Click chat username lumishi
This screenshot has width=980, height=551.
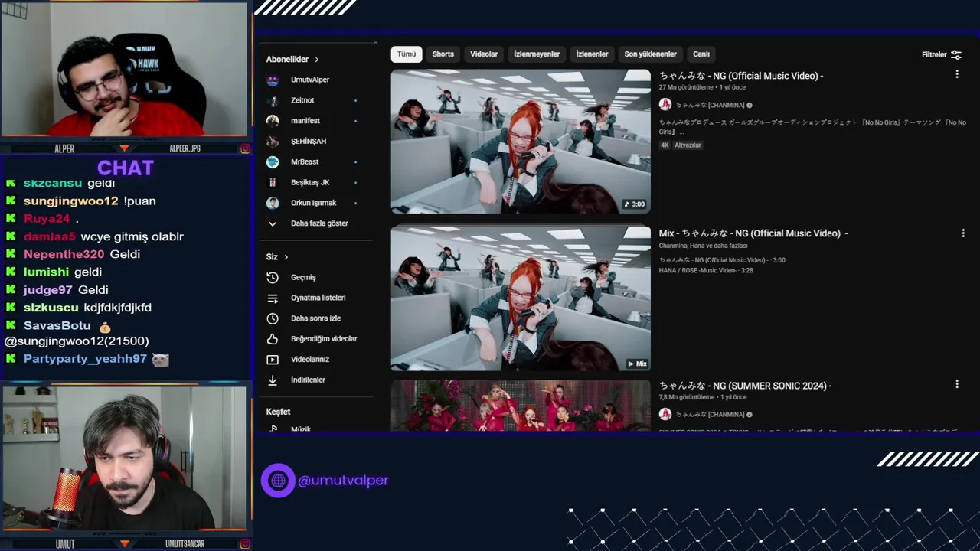click(x=46, y=272)
